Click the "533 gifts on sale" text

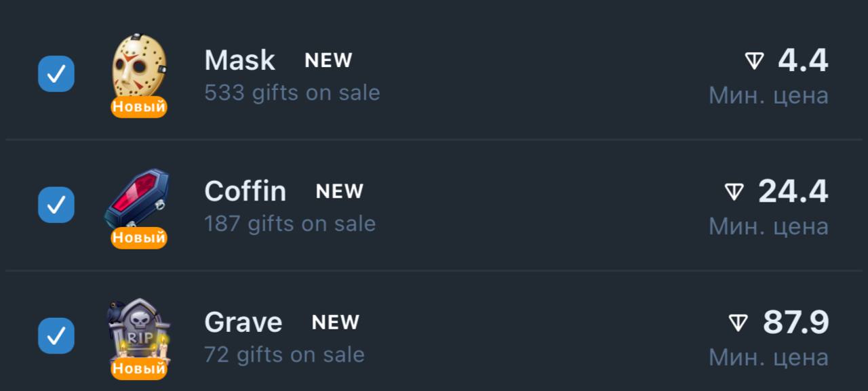click(292, 92)
